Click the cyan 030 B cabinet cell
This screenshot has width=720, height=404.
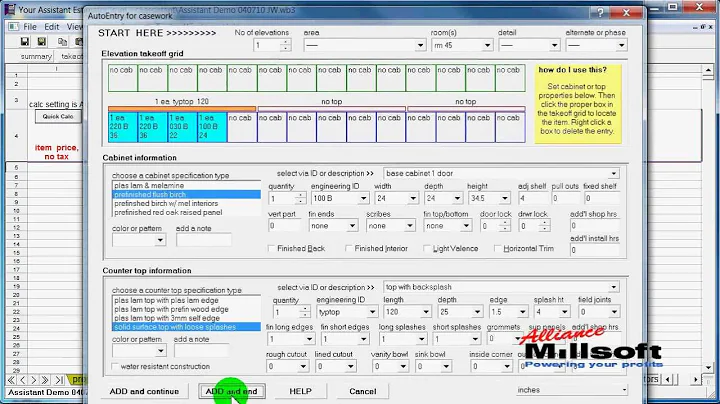182,127
